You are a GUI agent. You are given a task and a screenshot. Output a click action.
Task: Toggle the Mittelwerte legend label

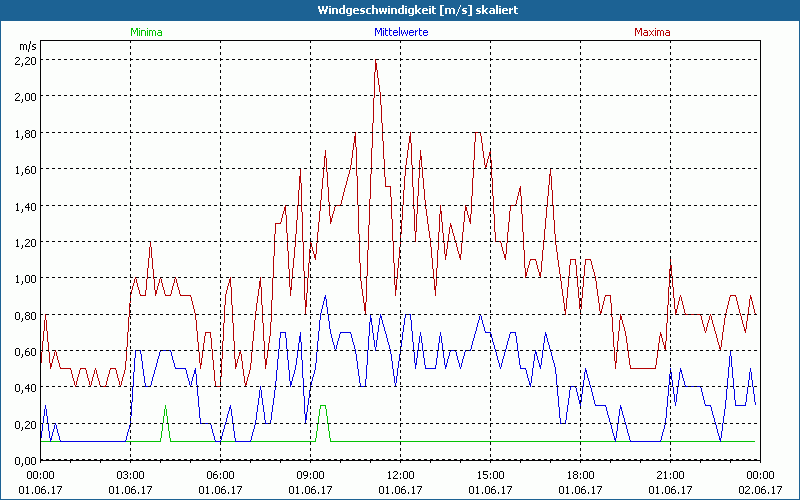[x=400, y=32]
